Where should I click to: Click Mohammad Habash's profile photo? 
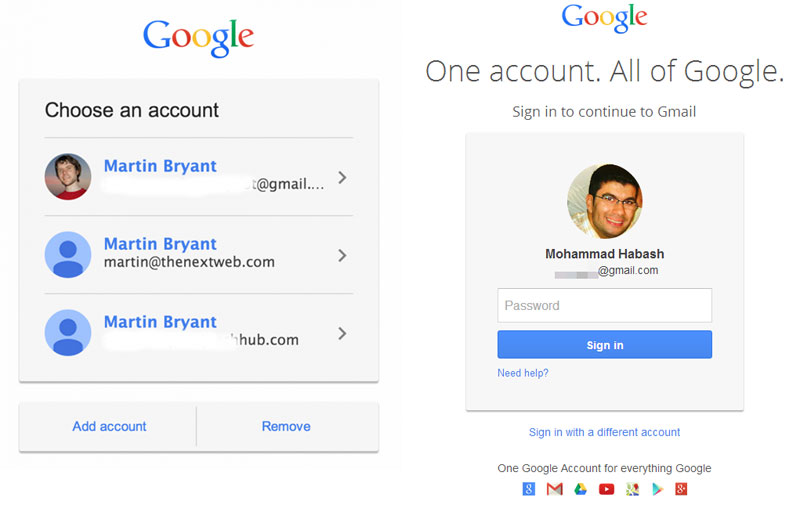tap(605, 201)
